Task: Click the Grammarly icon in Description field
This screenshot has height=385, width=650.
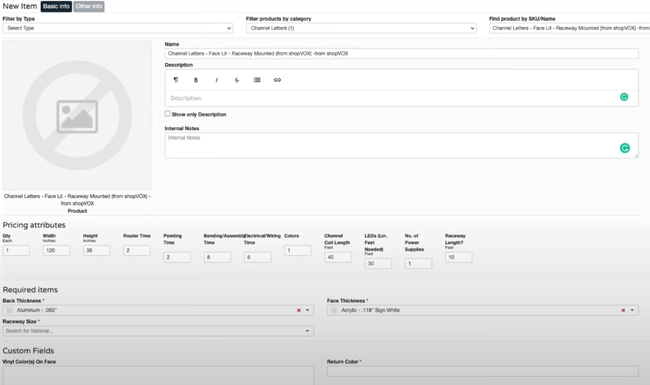Action: [624, 97]
